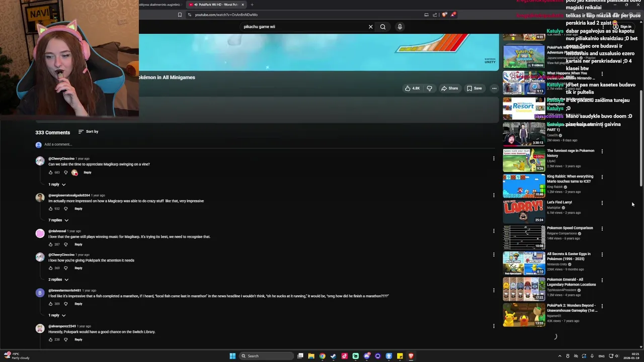Dislike the video below the player
The image size is (644, 362).
coord(429,88)
